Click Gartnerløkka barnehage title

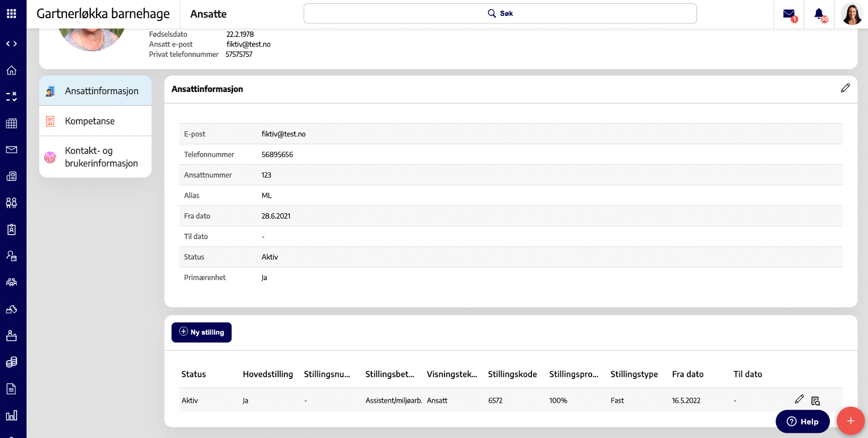tap(103, 14)
